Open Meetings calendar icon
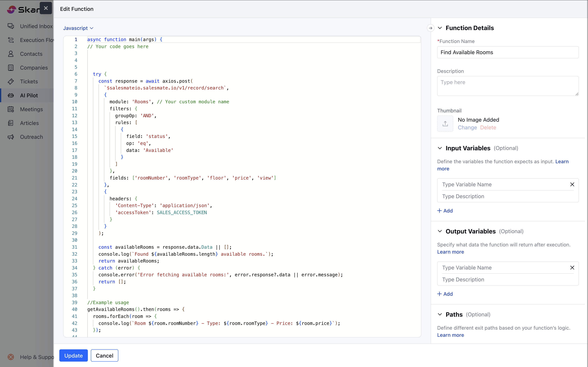Viewport: 588px width, 367px height. click(x=11, y=109)
